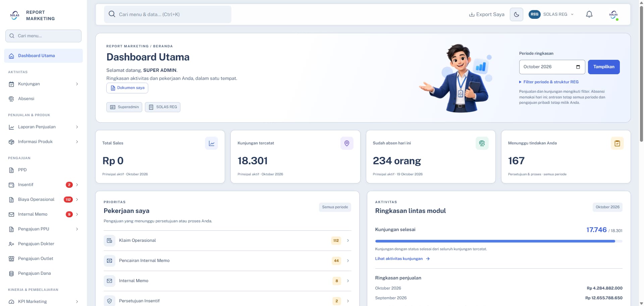Expand the Kunjungan sidebar submenu chevron
The height and width of the screenshot is (306, 644).
(77, 84)
